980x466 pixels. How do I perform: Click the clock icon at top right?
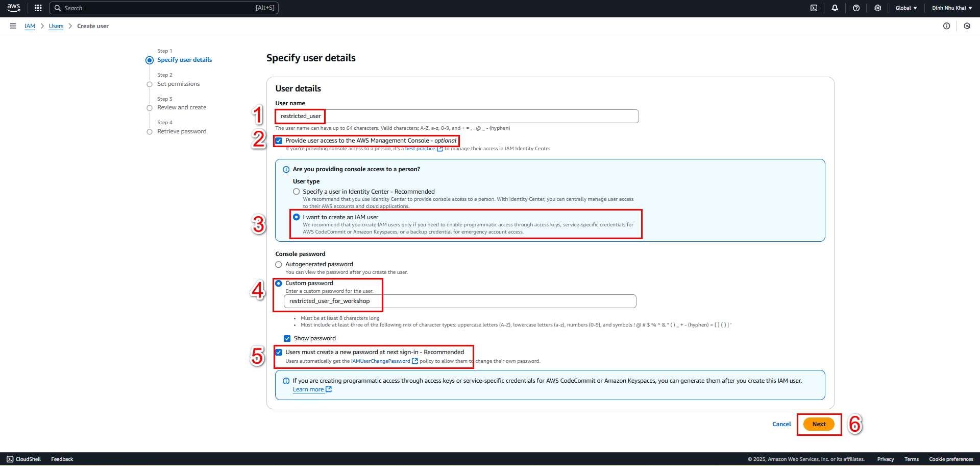967,26
